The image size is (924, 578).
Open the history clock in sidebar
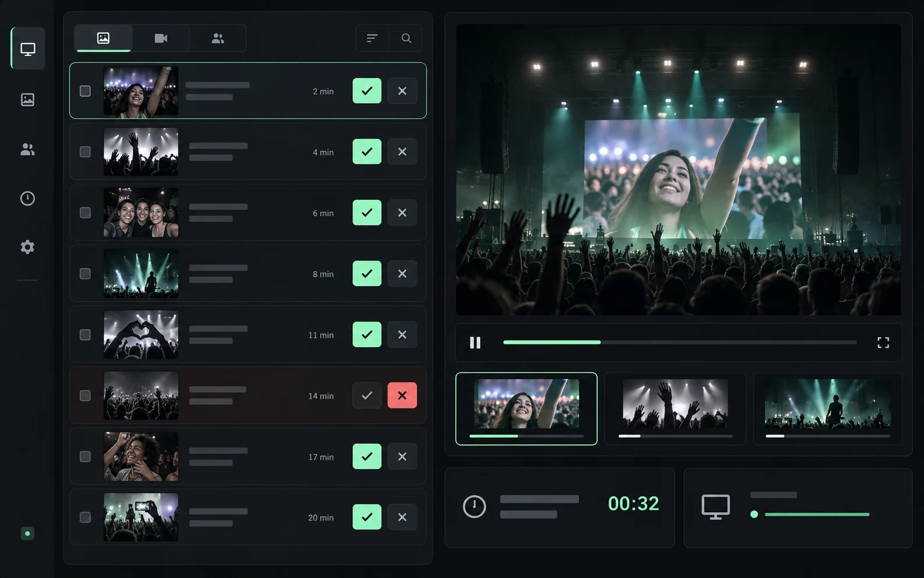pos(27,199)
